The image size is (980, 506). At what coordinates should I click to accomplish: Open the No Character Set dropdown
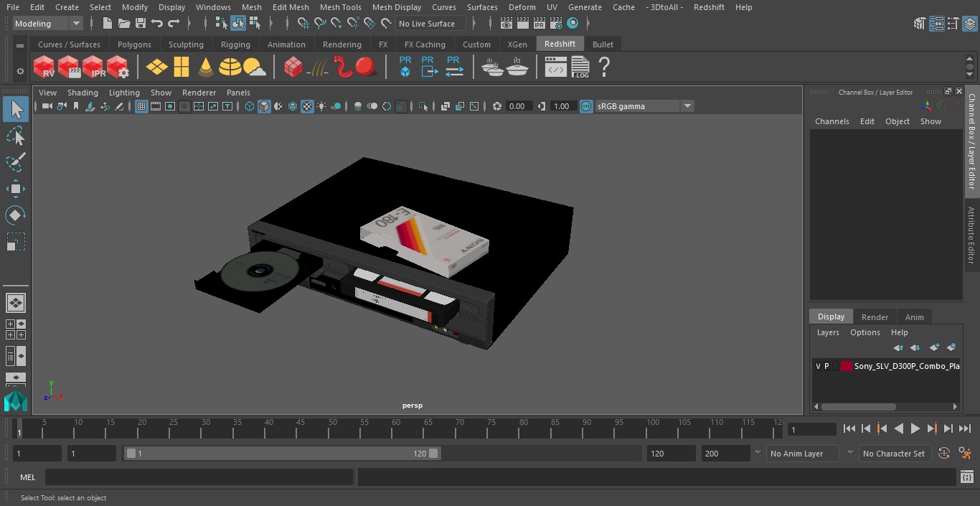tap(897, 454)
